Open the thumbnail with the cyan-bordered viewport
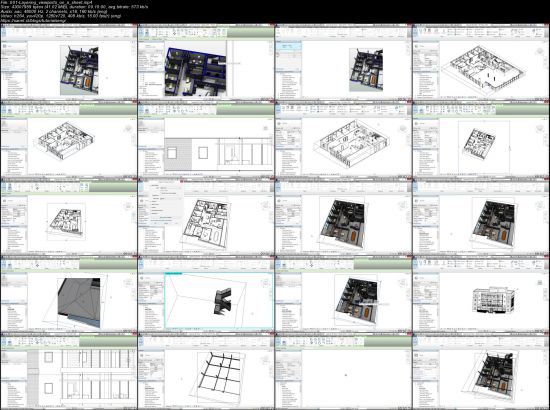Image resolution: width=550 pixels, height=410 pixels. click(206, 294)
